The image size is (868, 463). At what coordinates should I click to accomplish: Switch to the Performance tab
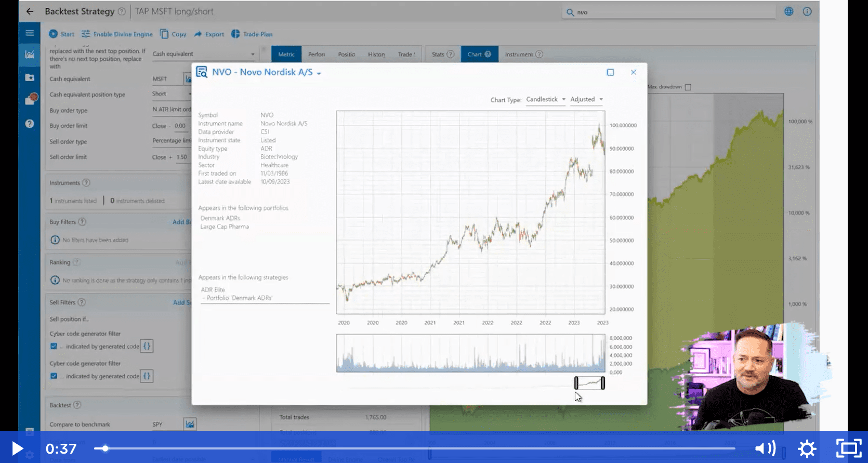[316, 54]
